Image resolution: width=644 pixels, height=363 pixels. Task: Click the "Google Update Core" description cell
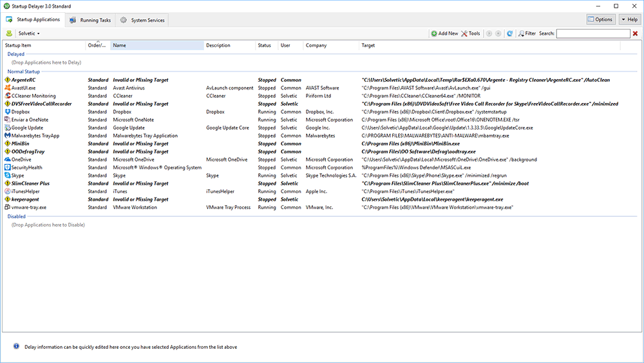pos(227,127)
